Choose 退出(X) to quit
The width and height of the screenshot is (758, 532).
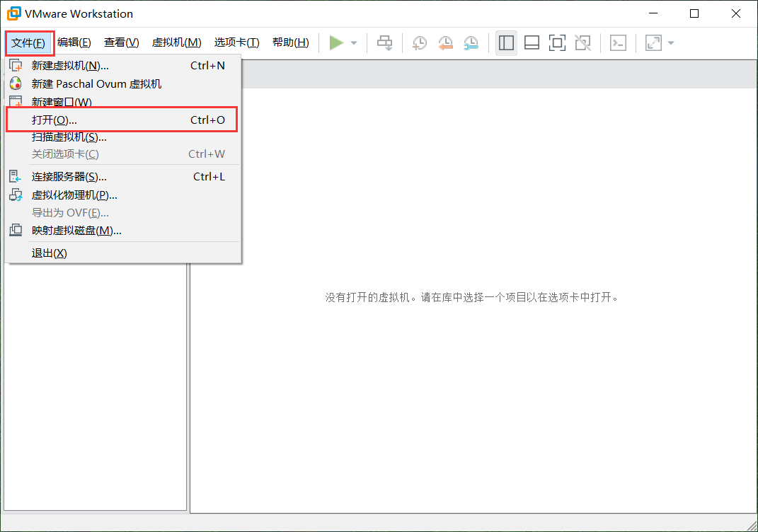(x=122, y=253)
